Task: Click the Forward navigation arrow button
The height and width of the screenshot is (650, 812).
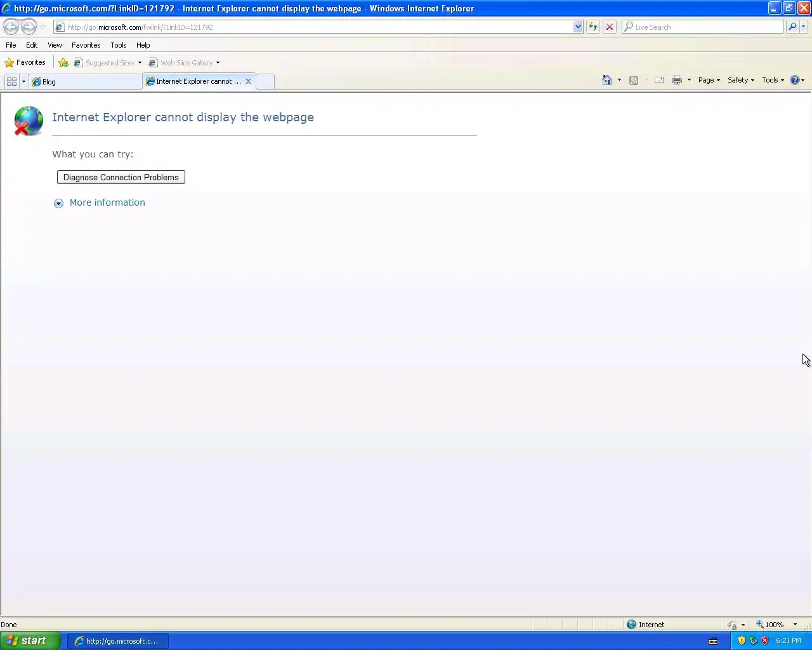Action: 29,27
